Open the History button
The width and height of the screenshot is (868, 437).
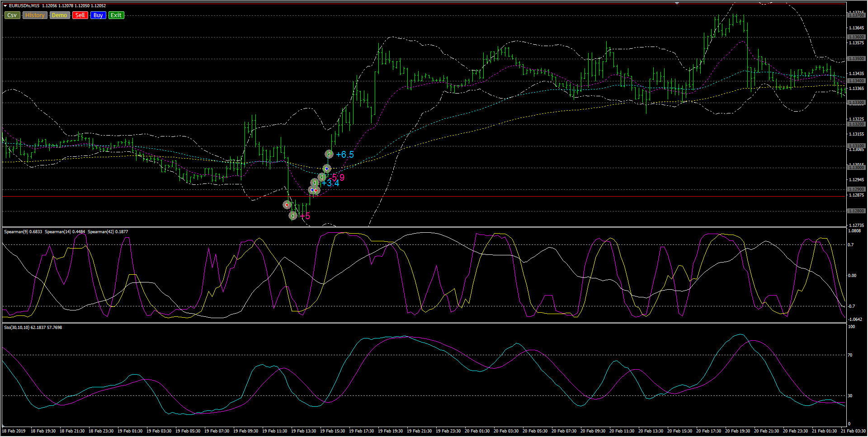coord(35,15)
